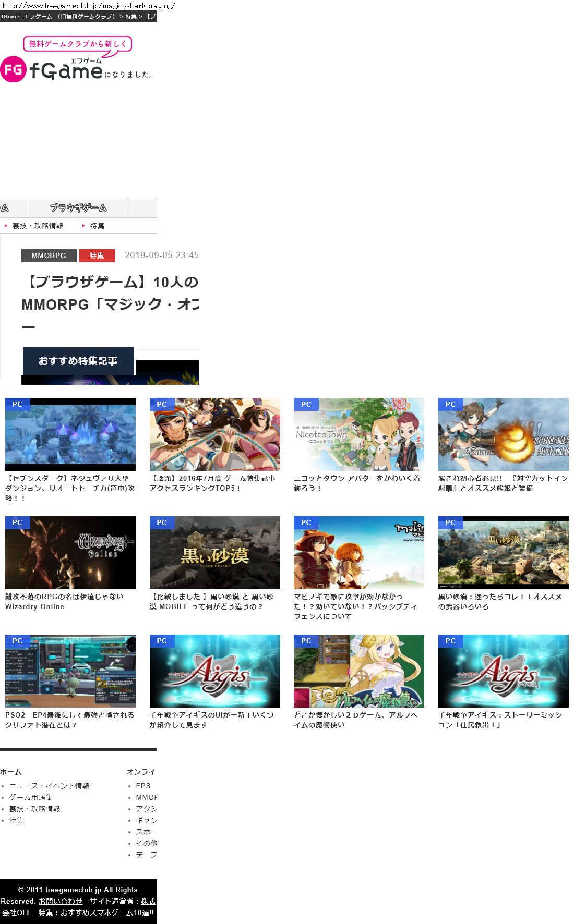Open the Nicotto Town article thumbnail
The height and width of the screenshot is (924, 574).
358,434
